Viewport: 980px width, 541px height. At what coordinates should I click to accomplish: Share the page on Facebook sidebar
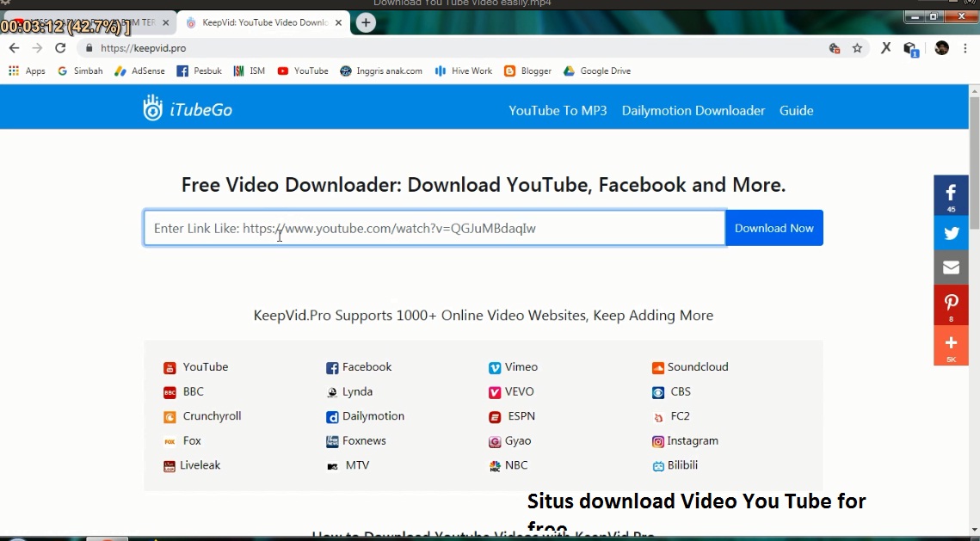(951, 195)
